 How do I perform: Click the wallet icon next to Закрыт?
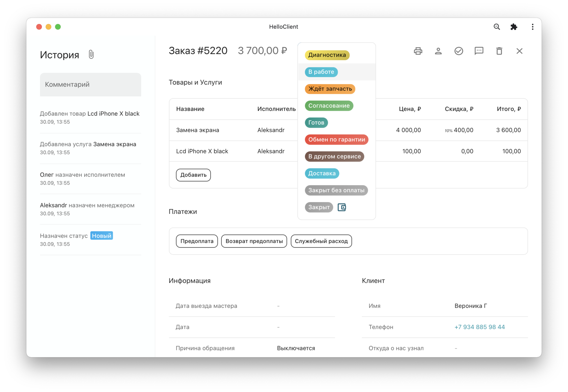click(342, 207)
